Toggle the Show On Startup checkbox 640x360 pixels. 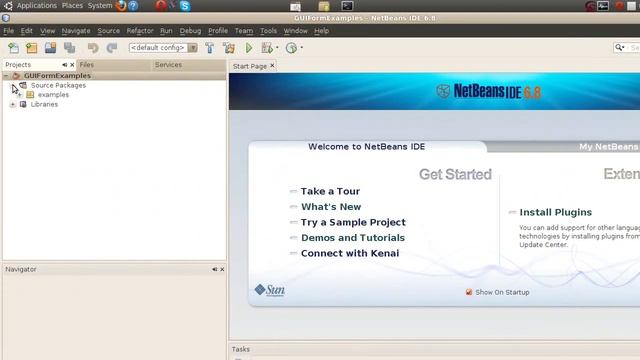pos(469,292)
